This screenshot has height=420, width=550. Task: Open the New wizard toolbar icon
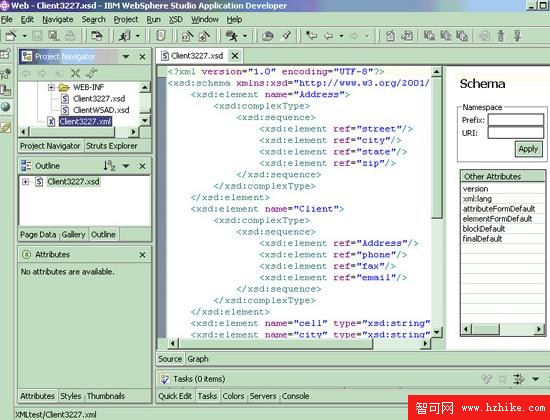11,35
